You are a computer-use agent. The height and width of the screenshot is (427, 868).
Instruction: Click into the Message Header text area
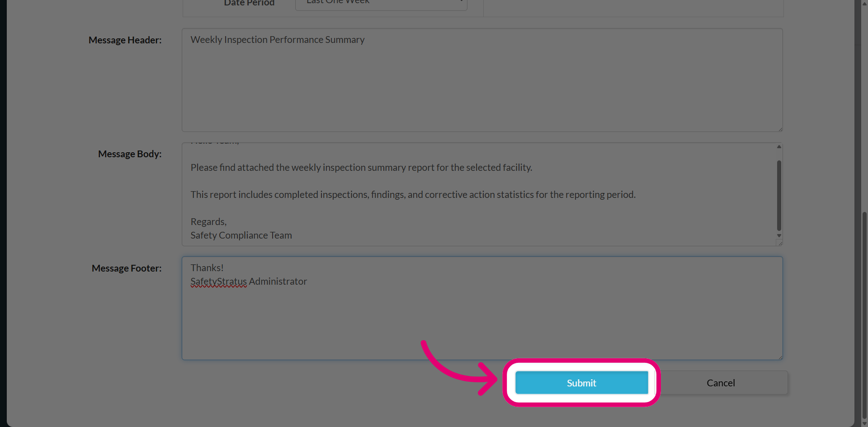pos(482,80)
